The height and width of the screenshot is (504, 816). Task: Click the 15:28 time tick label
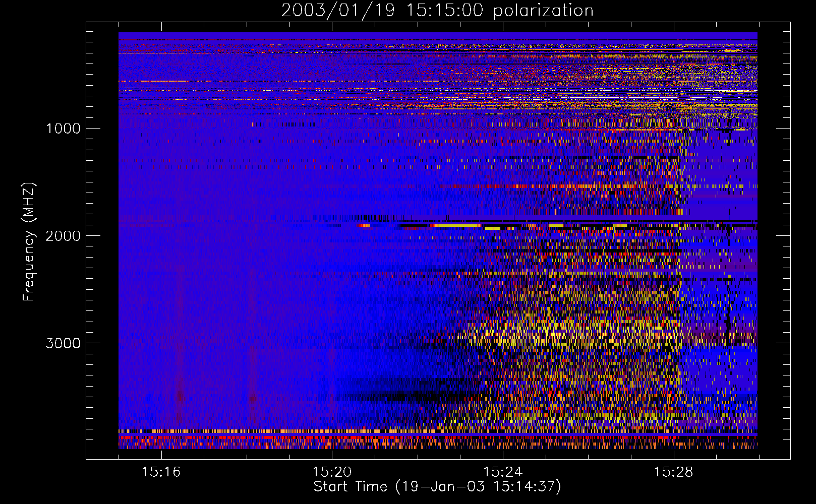coord(674,472)
